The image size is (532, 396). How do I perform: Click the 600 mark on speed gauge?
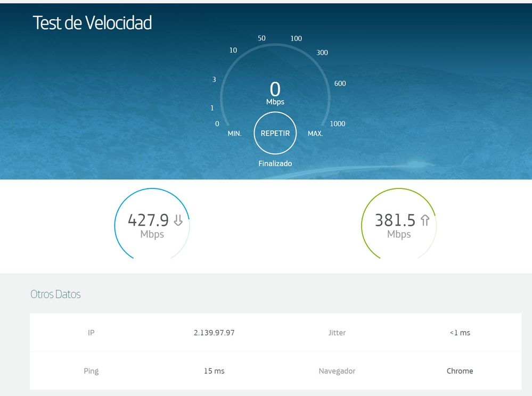pyautogui.click(x=340, y=84)
